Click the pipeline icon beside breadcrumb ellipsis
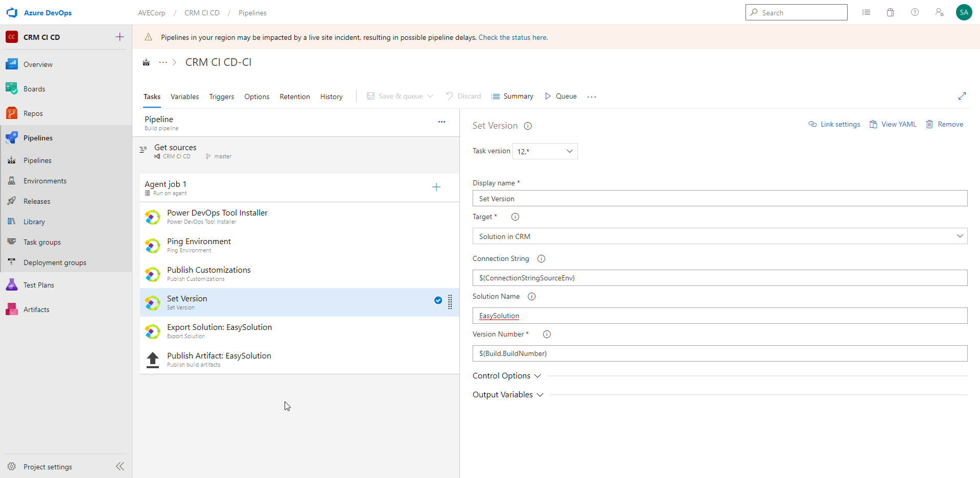Viewport: 980px width, 478px height. (146, 62)
